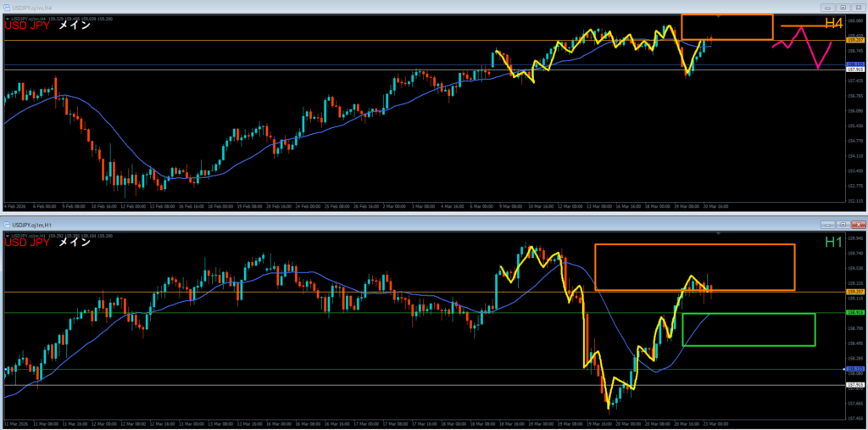Close the USDJPY H4 chart window
Screen dimensions: 868x430
coord(858,8)
